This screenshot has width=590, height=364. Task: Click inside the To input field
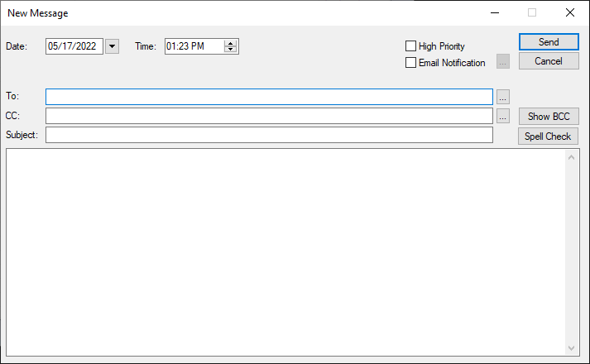(269, 97)
